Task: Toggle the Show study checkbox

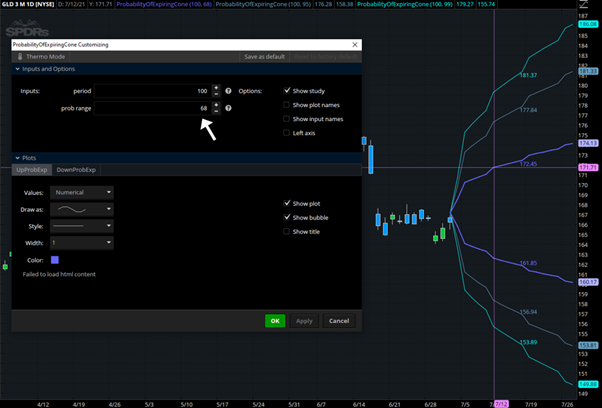Action: click(x=287, y=91)
